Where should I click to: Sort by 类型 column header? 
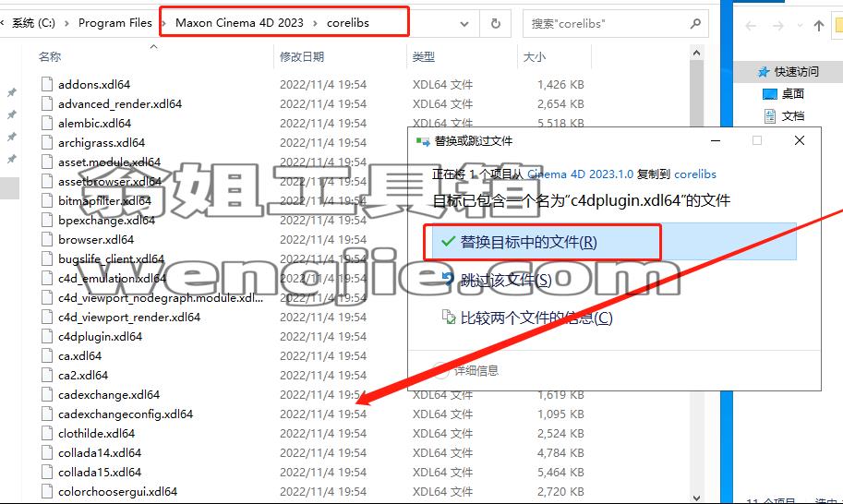pos(423,56)
